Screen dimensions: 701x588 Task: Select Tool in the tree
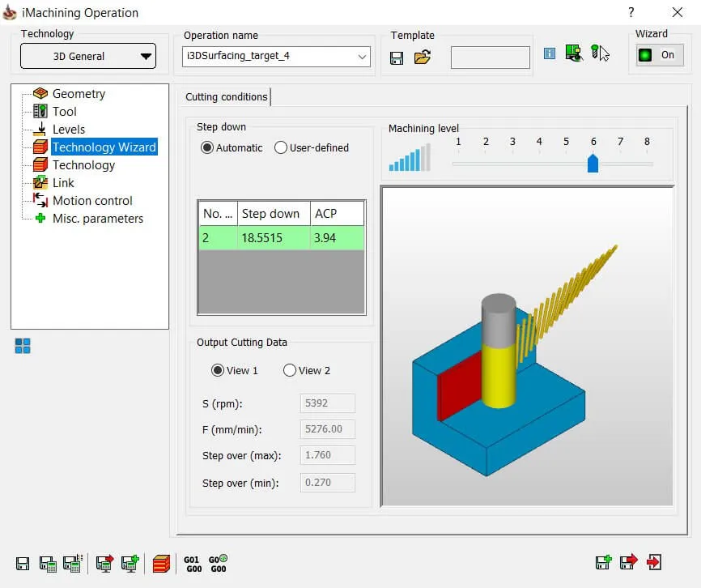click(x=65, y=111)
